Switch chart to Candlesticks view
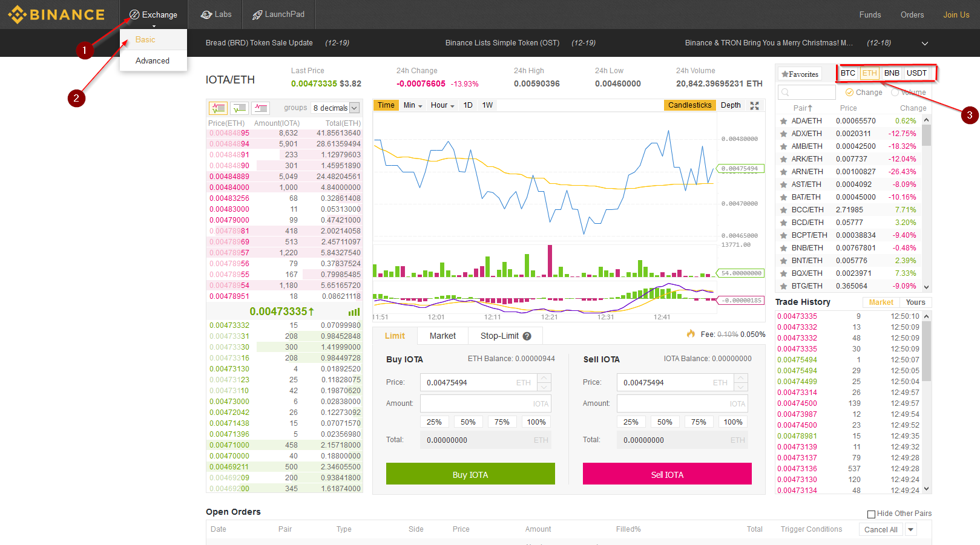 point(689,105)
